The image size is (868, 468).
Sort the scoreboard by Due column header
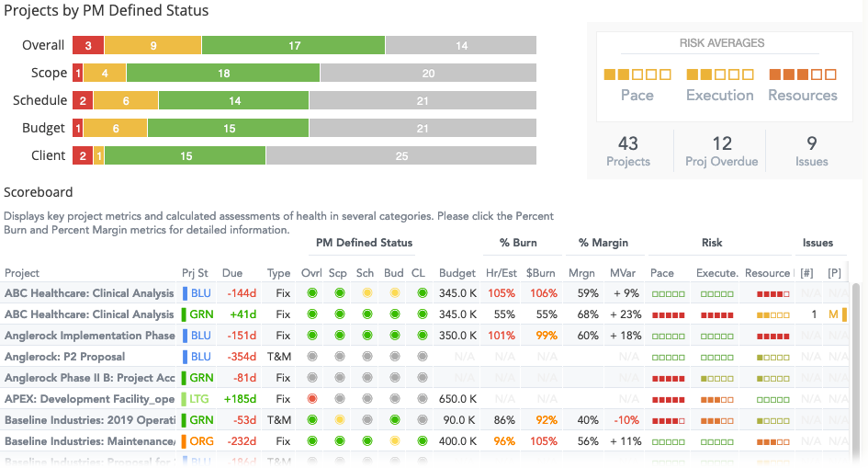tap(232, 273)
